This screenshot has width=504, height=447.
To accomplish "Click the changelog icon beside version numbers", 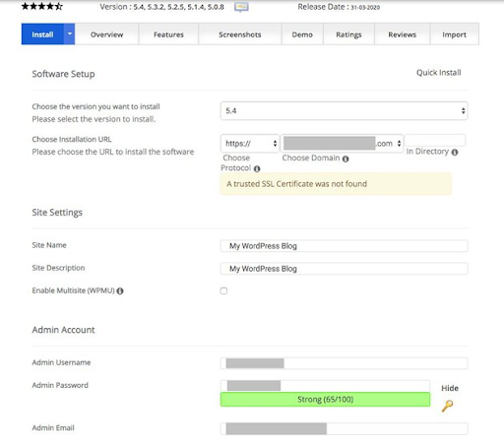I will click(241, 7).
